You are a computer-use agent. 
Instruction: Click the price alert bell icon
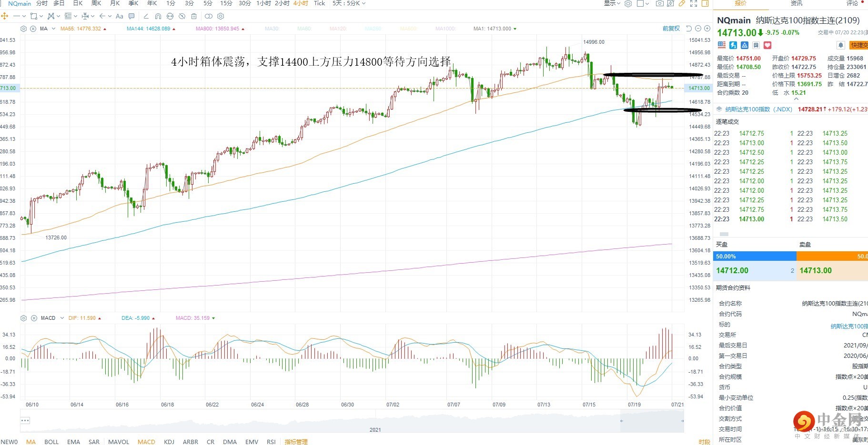[841, 45]
